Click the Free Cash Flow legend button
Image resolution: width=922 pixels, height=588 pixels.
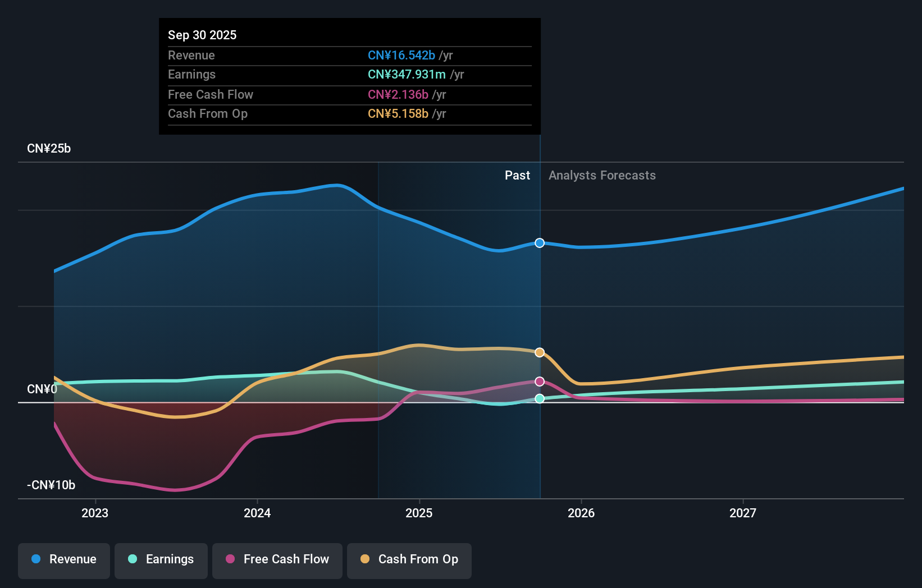pyautogui.click(x=277, y=559)
